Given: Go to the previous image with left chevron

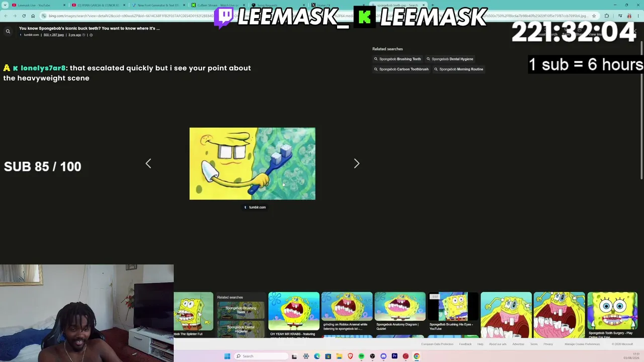Looking at the screenshot, I should [x=148, y=163].
